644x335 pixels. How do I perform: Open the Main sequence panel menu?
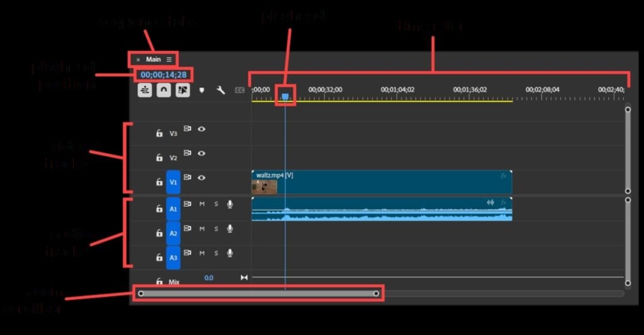point(169,59)
